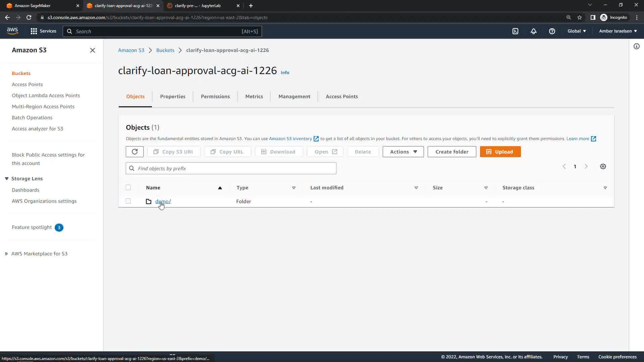Image resolution: width=644 pixels, height=362 pixels.
Task: Open the Global region dropdown
Action: (x=577, y=31)
